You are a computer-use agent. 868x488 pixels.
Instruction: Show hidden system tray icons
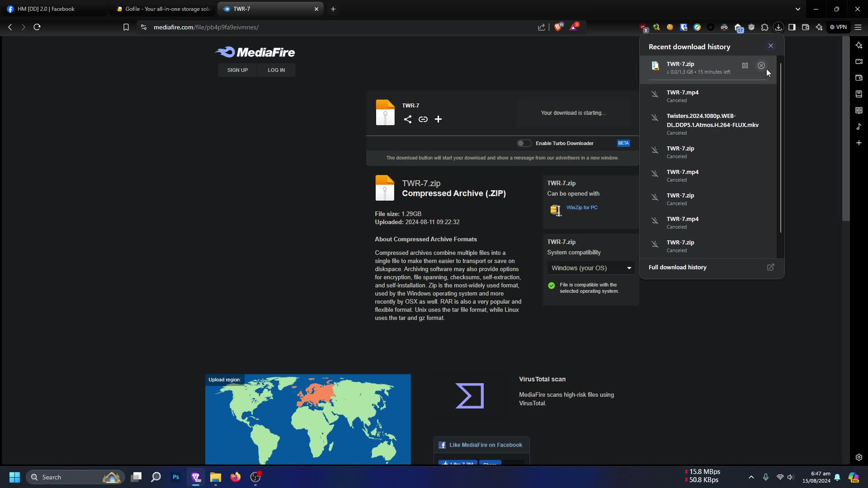coord(751,477)
